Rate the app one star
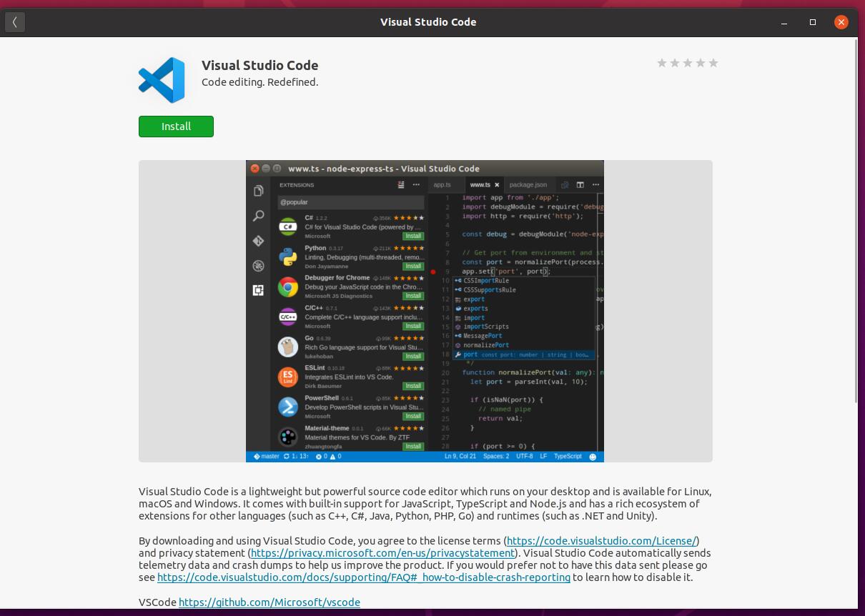865x616 pixels. point(662,63)
